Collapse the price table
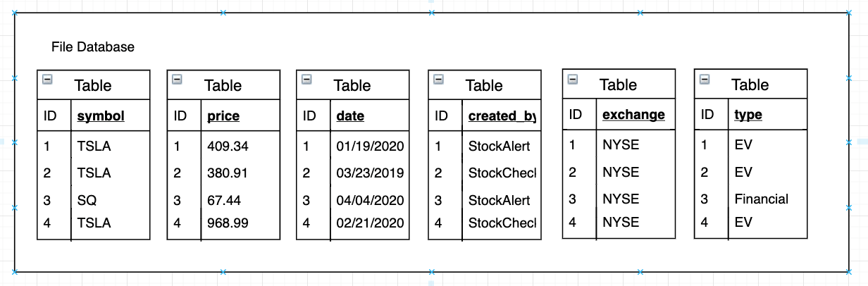 (x=177, y=80)
